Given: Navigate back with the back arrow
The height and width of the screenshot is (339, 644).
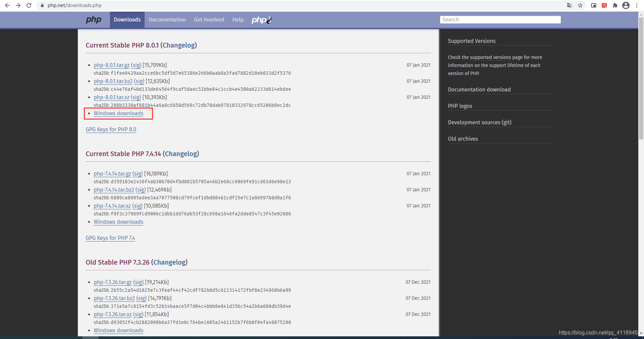Looking at the screenshot, I should [7, 5].
